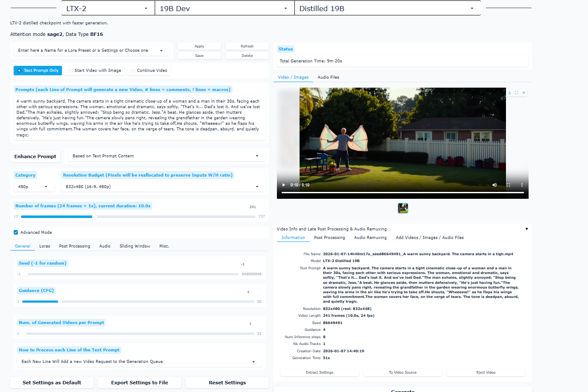The height and width of the screenshot is (392, 588).
Task: Open the Enhance Prompt mode dropdown
Action: (166, 156)
